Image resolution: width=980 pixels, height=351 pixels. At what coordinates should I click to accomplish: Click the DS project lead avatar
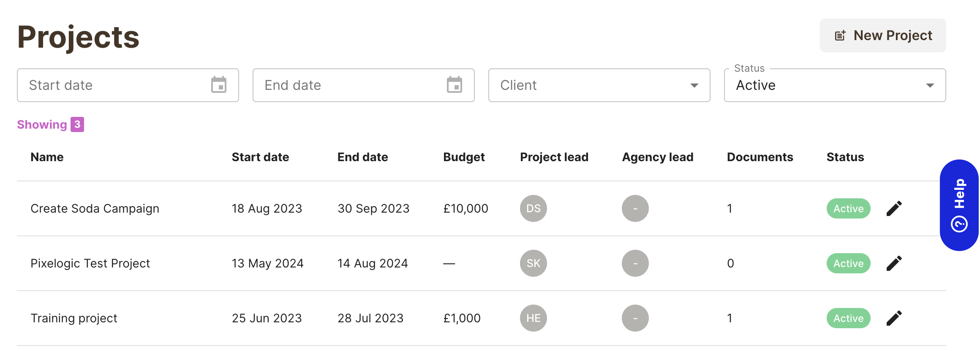point(534,208)
